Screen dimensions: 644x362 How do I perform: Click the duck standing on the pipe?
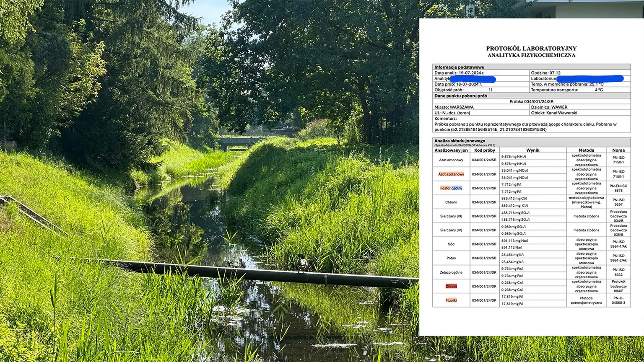point(301,264)
